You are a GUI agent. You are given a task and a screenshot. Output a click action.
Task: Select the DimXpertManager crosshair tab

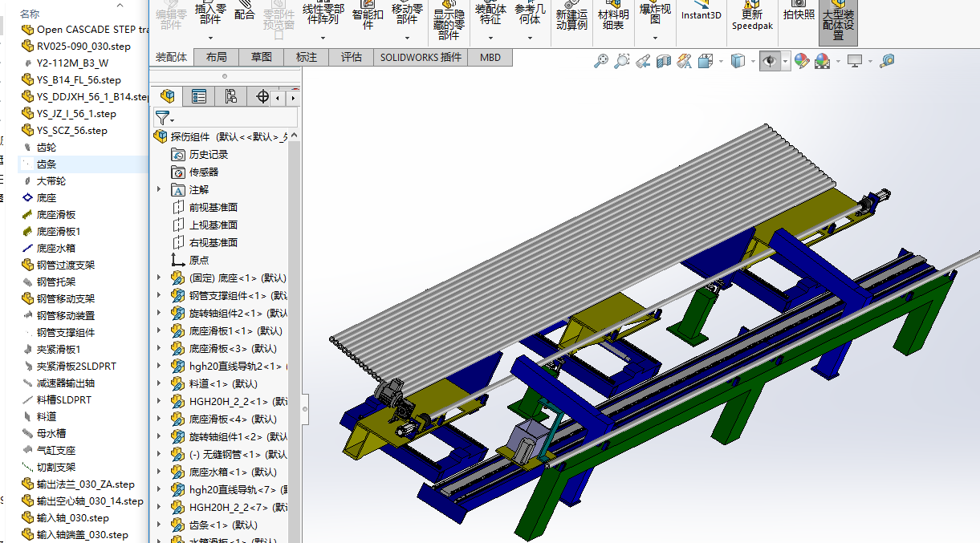click(x=262, y=97)
